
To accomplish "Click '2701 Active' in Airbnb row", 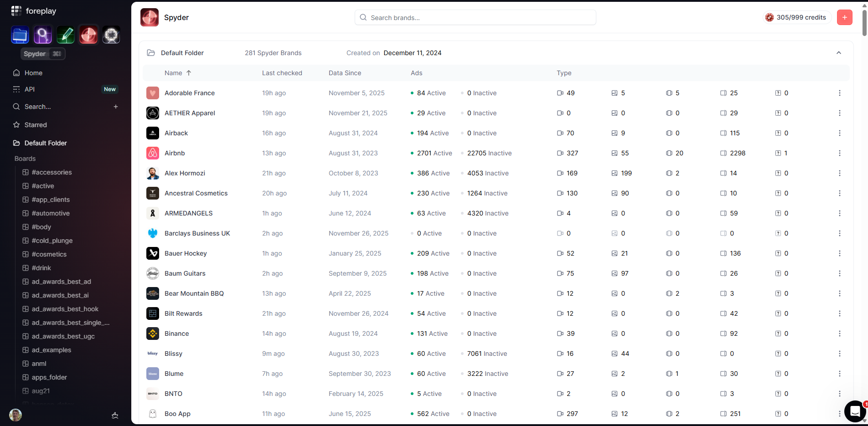I will pos(434,153).
